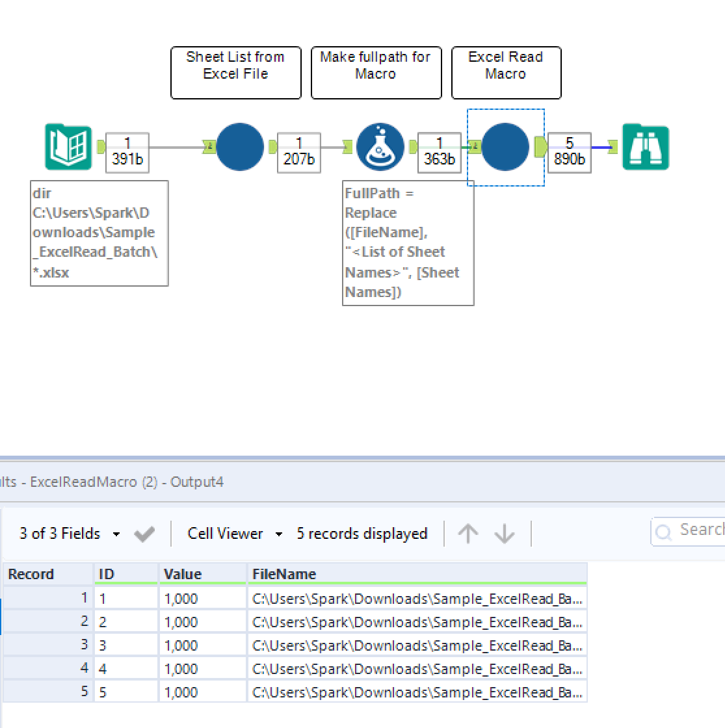Click the ExcelReadMacro Output4 results title
Screen dimensions: 725x728
coord(111,482)
